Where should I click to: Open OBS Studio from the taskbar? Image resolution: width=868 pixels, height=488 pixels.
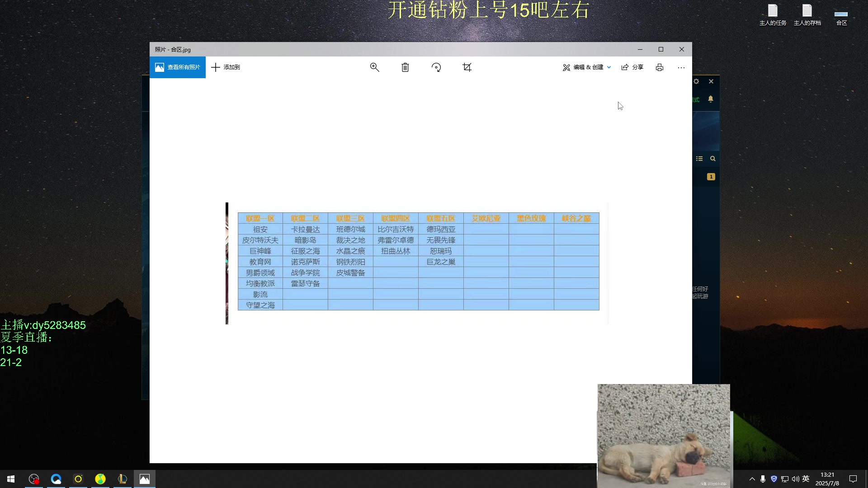coord(34,479)
